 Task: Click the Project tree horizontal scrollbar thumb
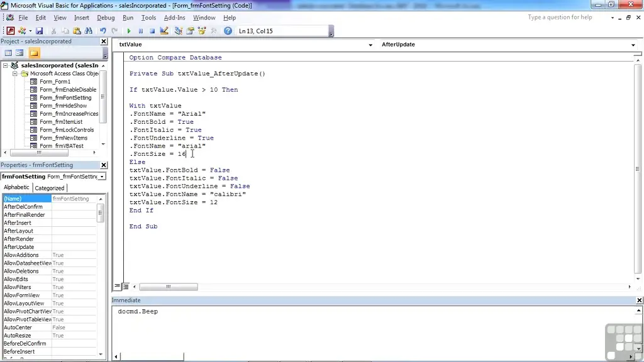coord(39,153)
